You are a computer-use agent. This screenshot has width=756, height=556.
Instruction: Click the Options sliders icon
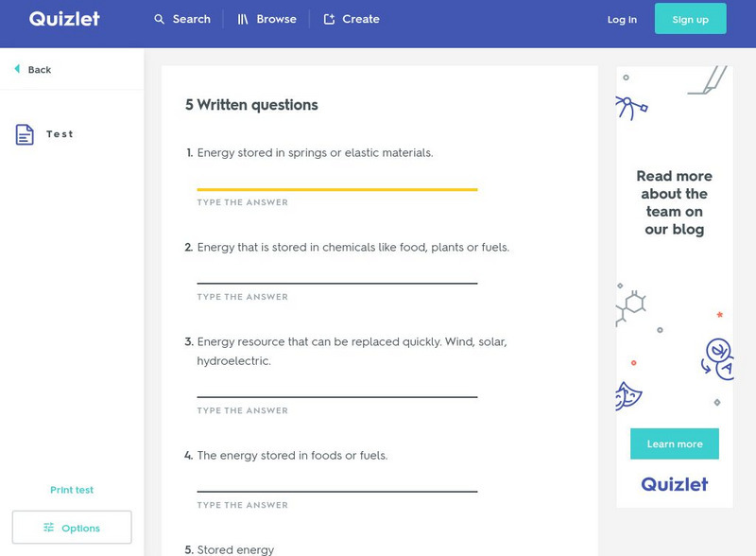pyautogui.click(x=48, y=528)
